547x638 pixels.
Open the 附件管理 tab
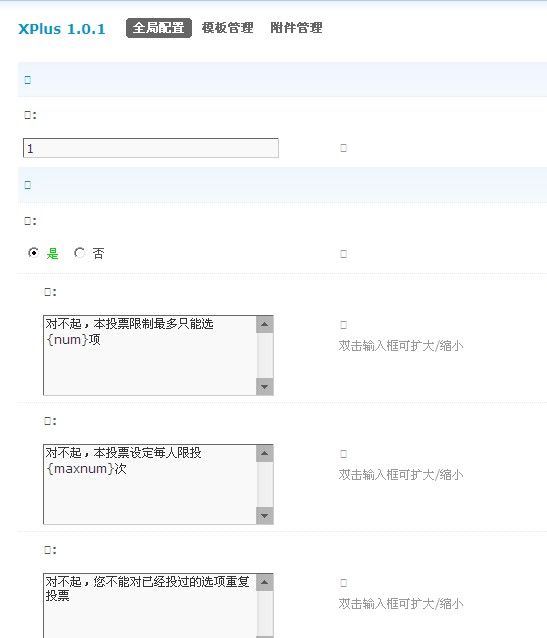296,28
